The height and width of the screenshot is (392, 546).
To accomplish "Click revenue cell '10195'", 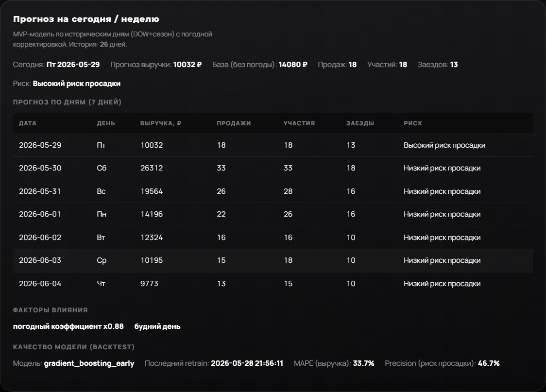I will [152, 260].
